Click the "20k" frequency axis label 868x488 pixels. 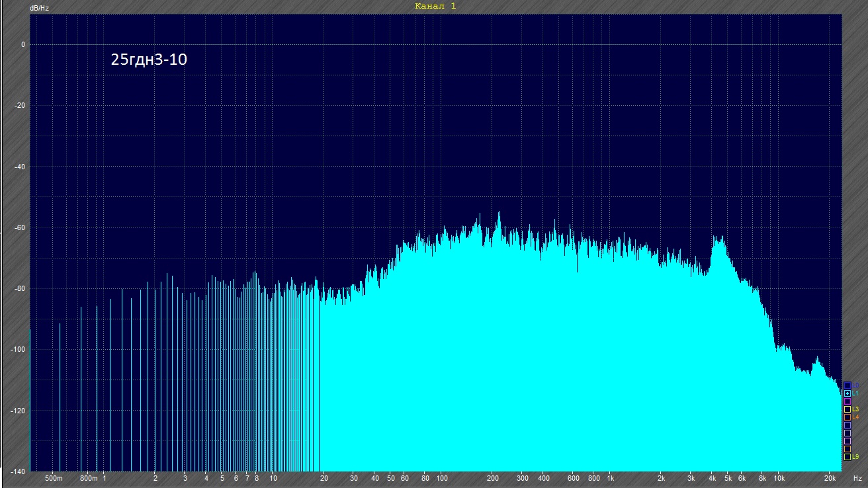830,477
